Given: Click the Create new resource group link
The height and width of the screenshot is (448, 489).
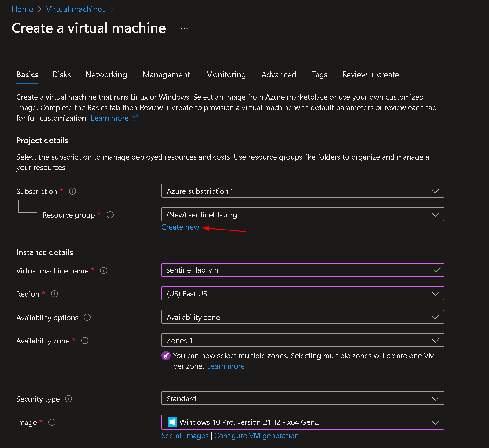Looking at the screenshot, I should tap(180, 227).
